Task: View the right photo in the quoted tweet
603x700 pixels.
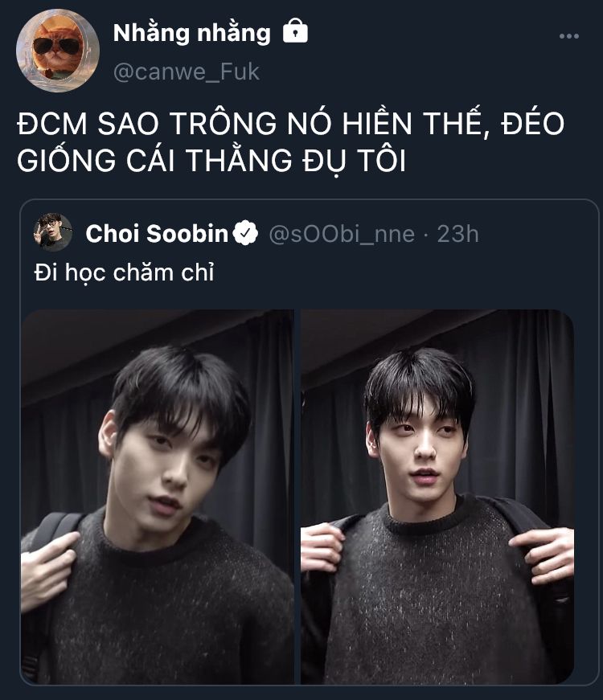Action: coord(437,497)
